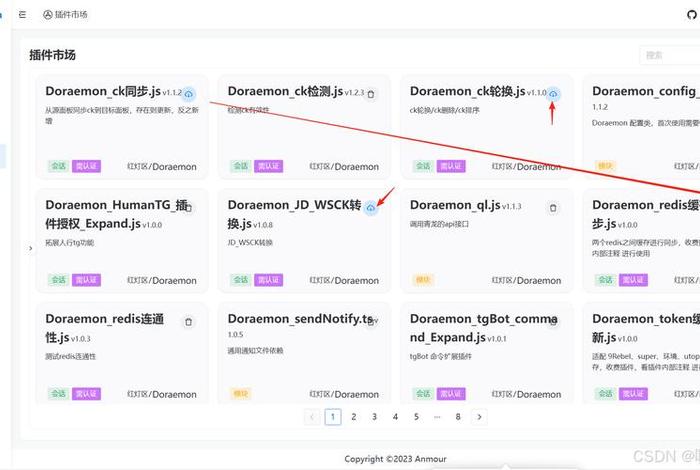Screen dimensions: 700x470
Task: Jump to page 4
Action: click(x=395, y=417)
